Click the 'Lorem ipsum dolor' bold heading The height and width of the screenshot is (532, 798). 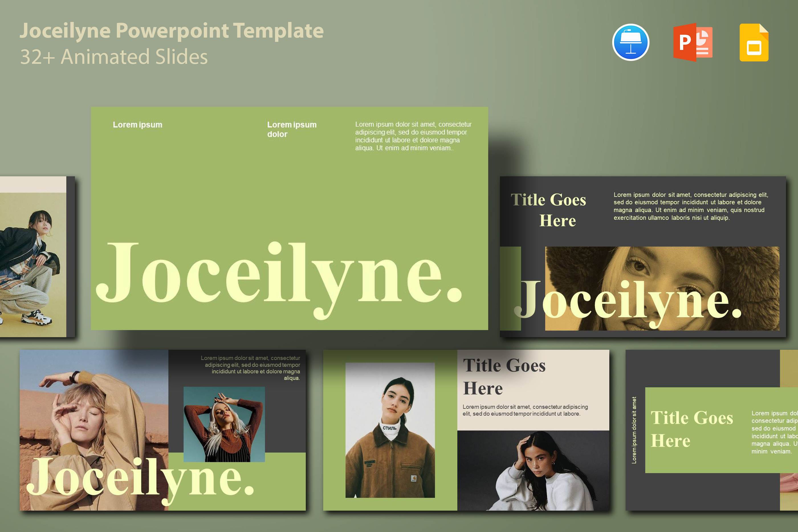point(291,129)
